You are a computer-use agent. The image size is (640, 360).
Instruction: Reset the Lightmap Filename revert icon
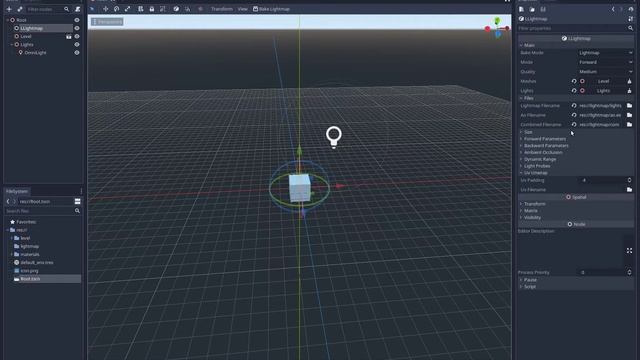tap(574, 105)
